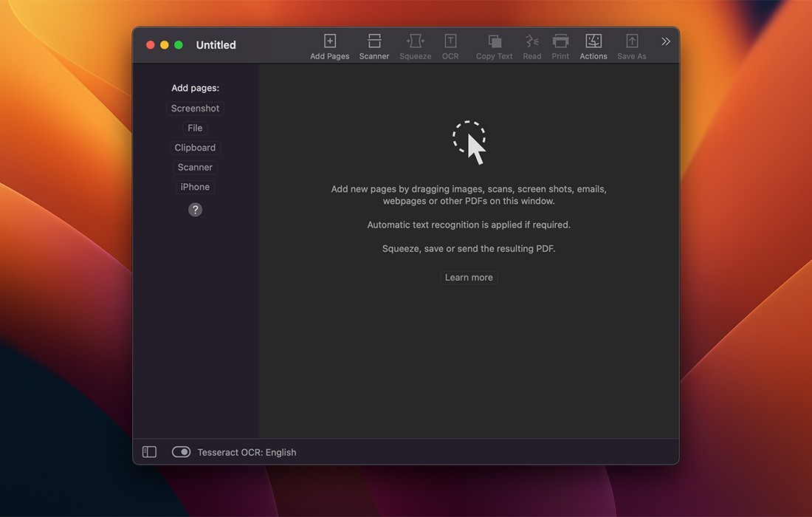Open the Learn more link
Screen dimensions: 812x517
point(468,277)
